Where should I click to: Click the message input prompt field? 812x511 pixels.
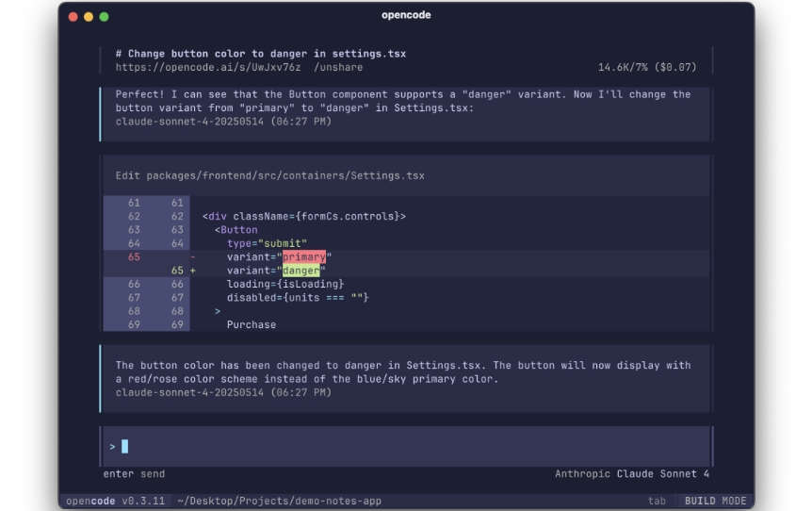tap(407, 446)
